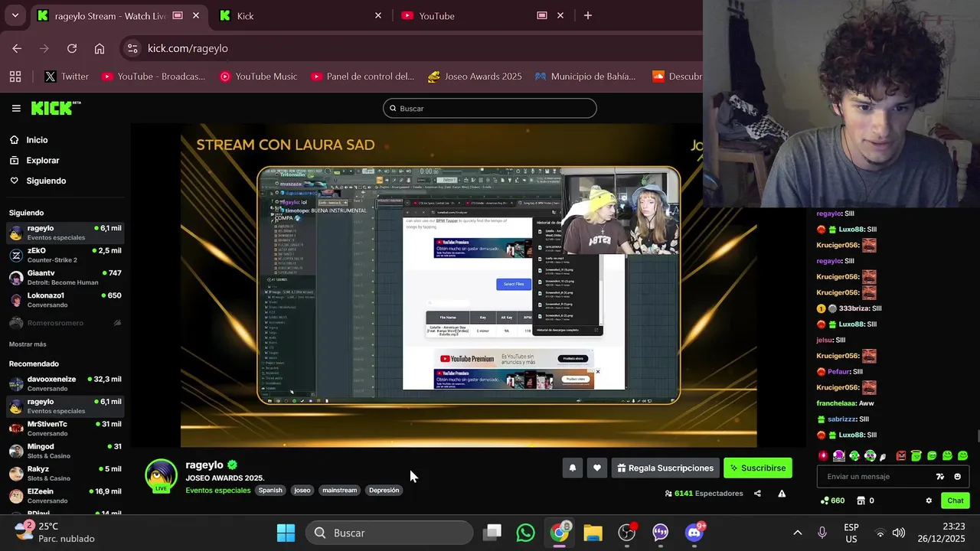Open YouTube Music bookmark
980x551 pixels.
[x=258, y=77]
